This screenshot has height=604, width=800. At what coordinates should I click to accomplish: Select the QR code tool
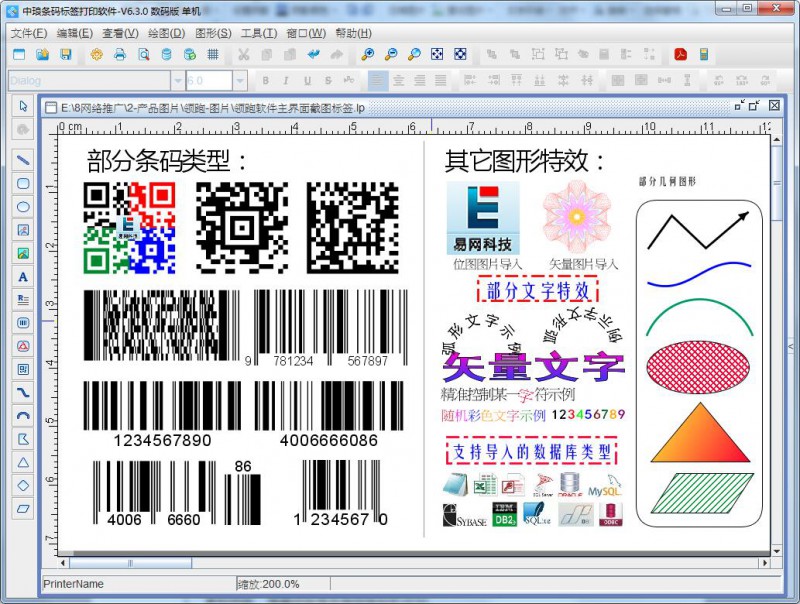23,369
